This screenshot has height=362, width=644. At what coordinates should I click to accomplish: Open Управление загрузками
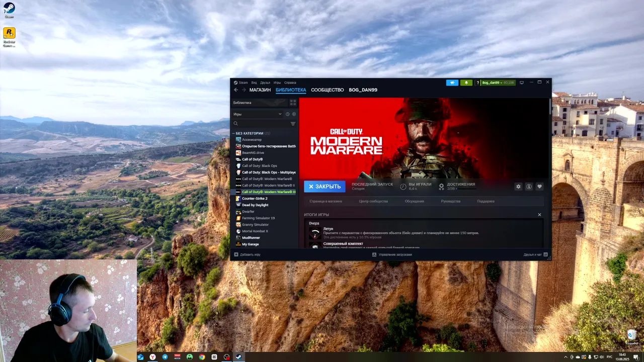(392, 254)
